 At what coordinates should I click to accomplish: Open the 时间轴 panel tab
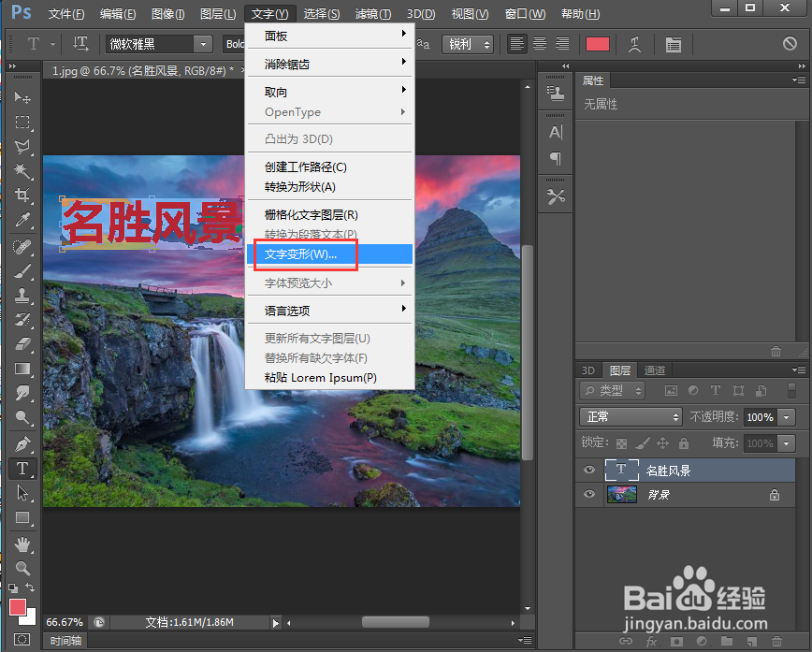click(65, 641)
